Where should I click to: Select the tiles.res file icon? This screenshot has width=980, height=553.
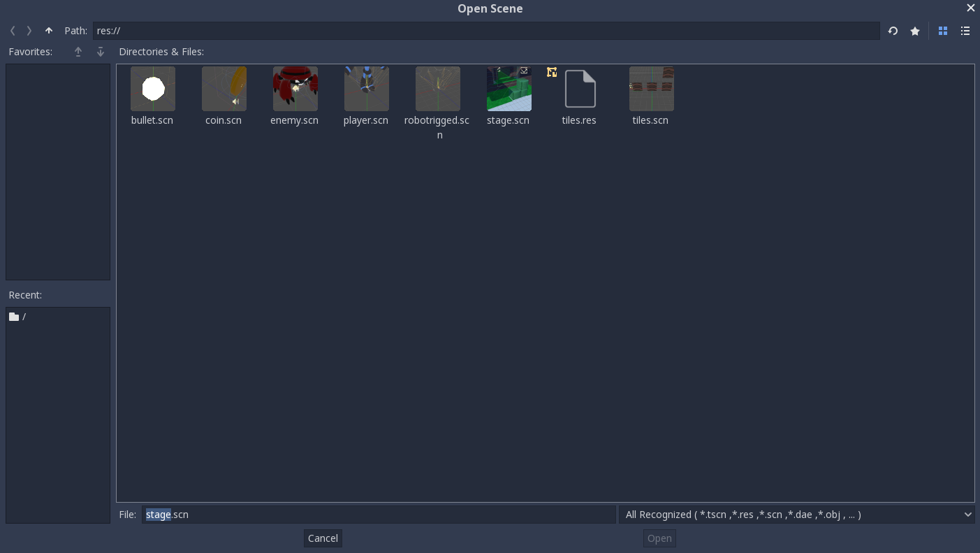point(580,89)
